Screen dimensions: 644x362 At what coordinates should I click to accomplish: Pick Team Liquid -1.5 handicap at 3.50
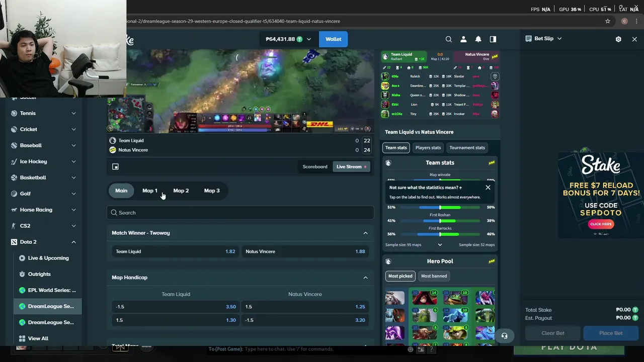pyautogui.click(x=176, y=307)
